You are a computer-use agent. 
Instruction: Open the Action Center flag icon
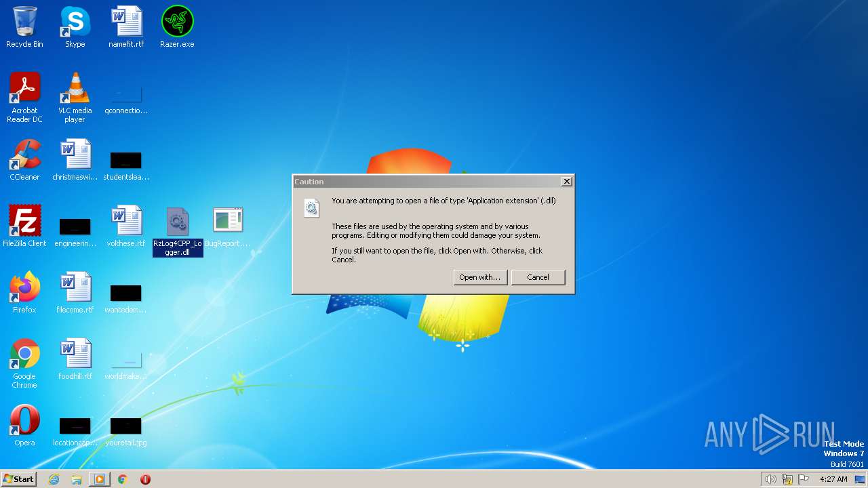pos(804,479)
